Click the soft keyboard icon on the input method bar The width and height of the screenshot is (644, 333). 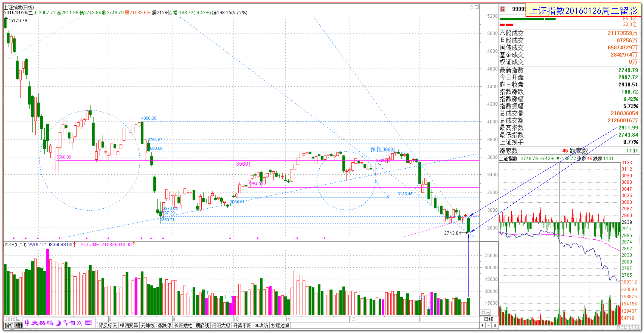click(88, 323)
